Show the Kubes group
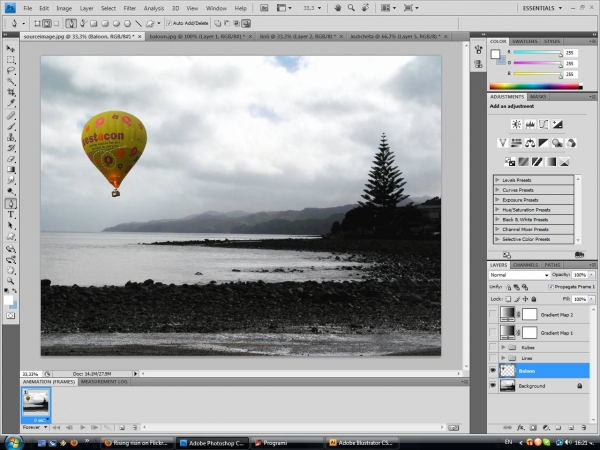The height and width of the screenshot is (450, 600). point(493,347)
